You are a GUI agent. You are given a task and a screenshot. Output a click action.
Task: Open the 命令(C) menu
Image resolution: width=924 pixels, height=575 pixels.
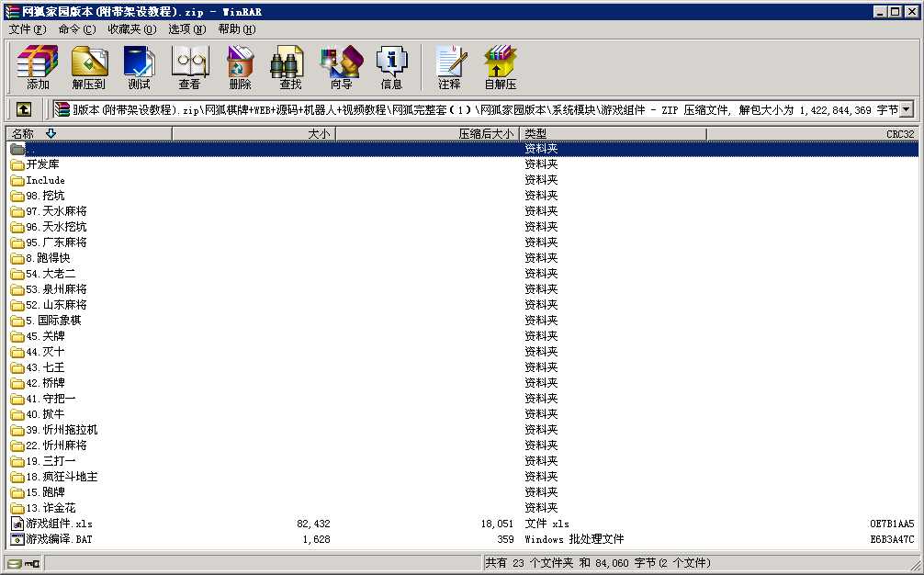point(77,28)
